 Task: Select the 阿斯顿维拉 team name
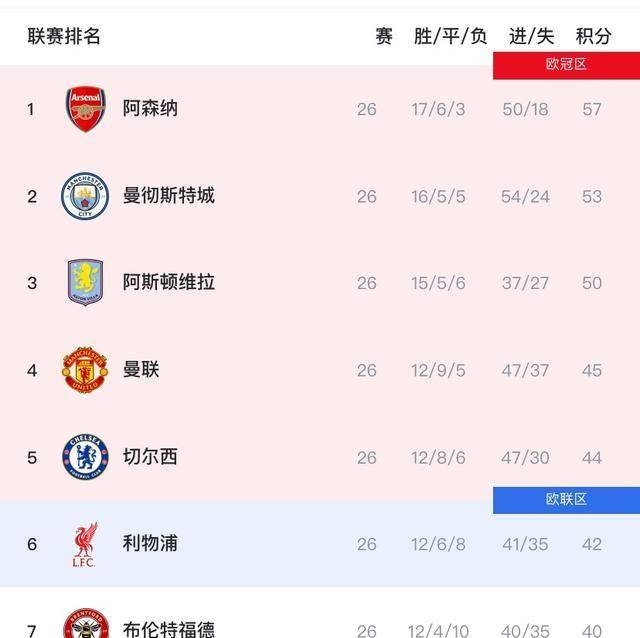pos(168,282)
